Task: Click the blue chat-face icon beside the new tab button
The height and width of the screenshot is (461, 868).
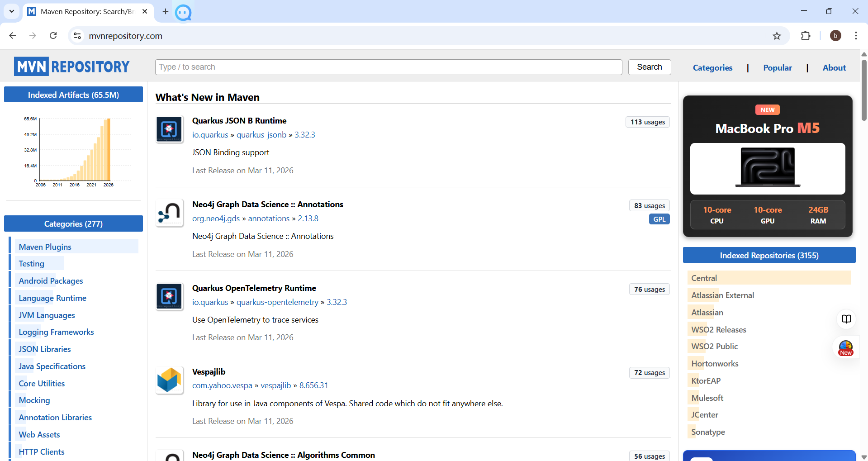Action: coord(183,13)
